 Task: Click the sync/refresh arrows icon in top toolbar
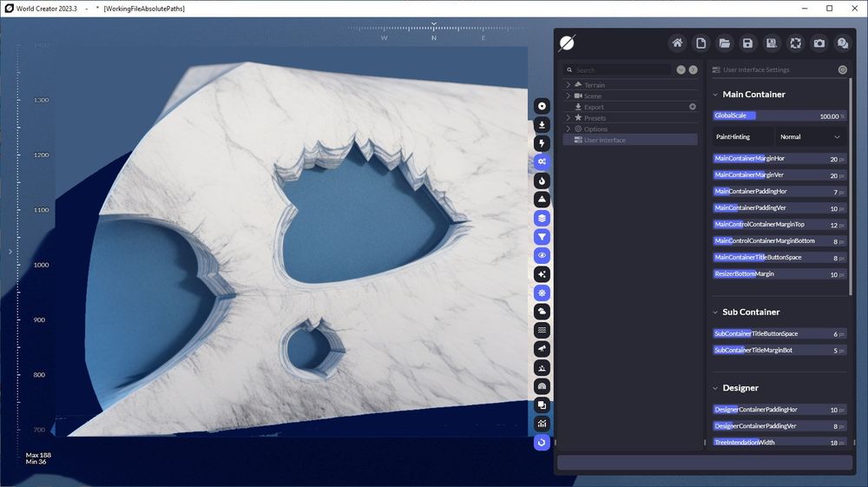[795, 43]
